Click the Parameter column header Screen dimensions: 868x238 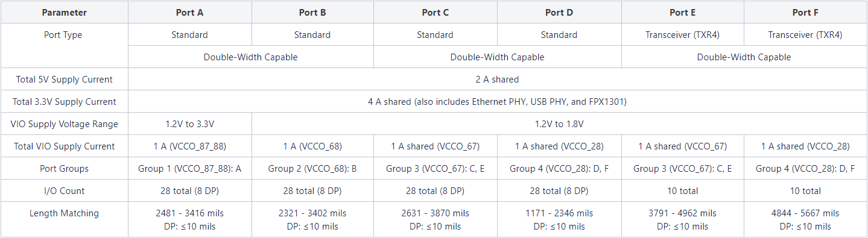pyautogui.click(x=64, y=12)
